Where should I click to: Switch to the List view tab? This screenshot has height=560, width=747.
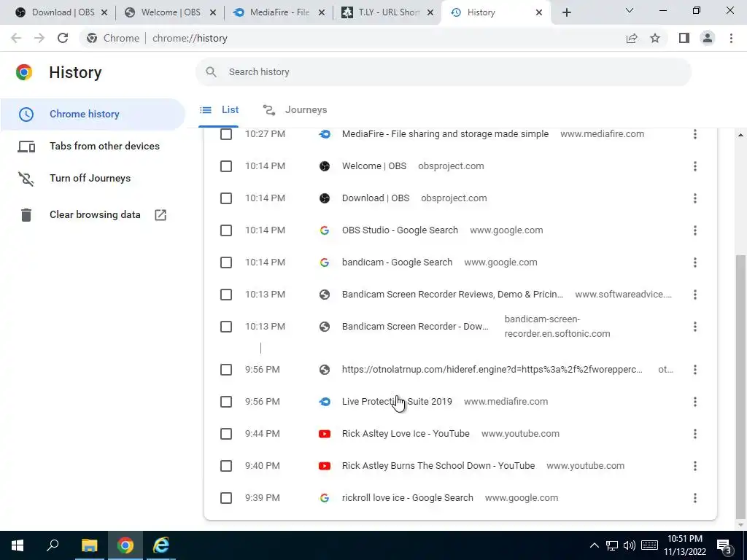click(219, 110)
